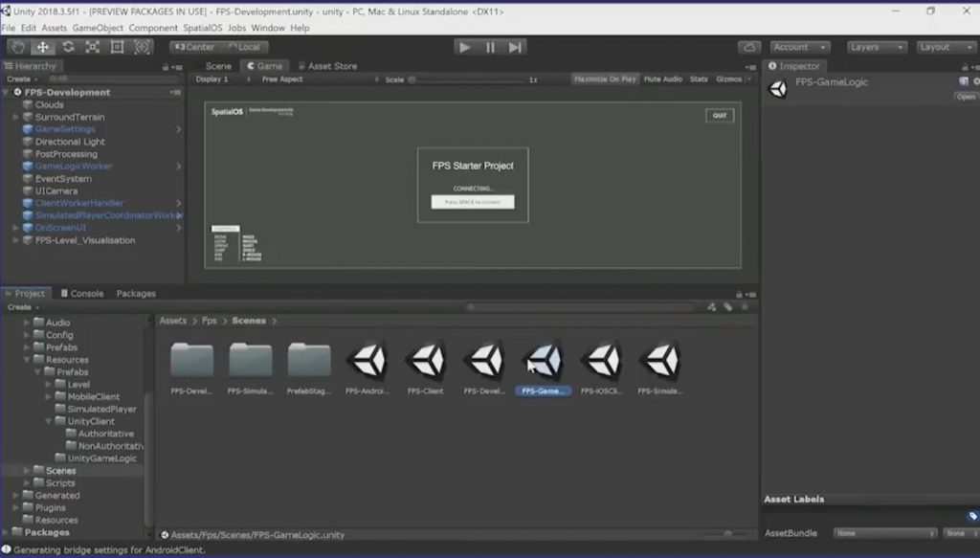Select the FPS-iOSCli scene asset
This screenshot has width=980, height=558.
[601, 368]
